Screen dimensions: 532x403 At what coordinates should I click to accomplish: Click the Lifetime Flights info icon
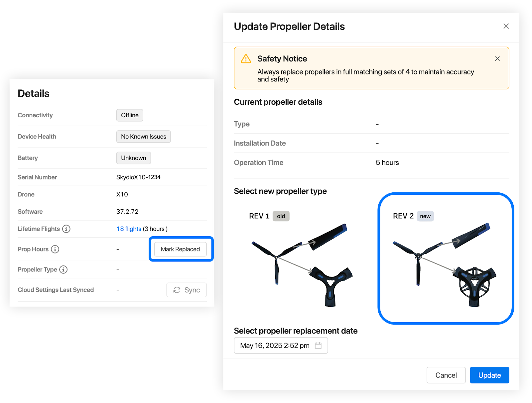click(66, 229)
